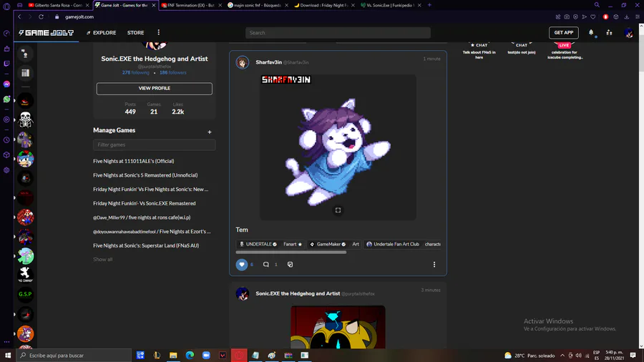Click the Search field in Game Jolt
644x362 pixels.
point(338,33)
